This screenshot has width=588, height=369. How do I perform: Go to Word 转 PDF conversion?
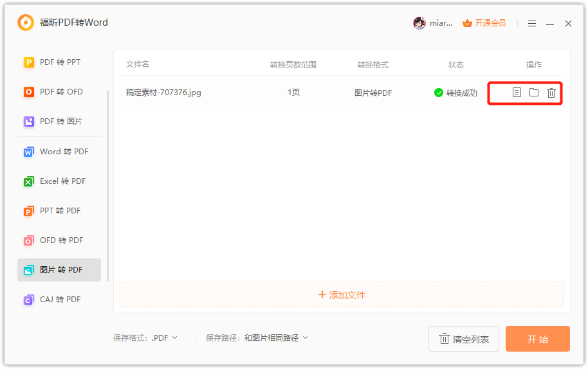(59, 152)
